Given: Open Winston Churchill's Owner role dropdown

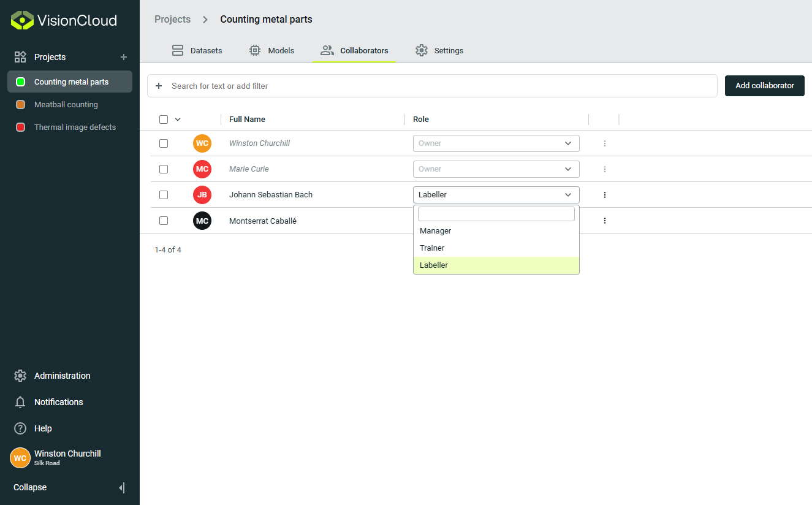Looking at the screenshot, I should coord(496,143).
